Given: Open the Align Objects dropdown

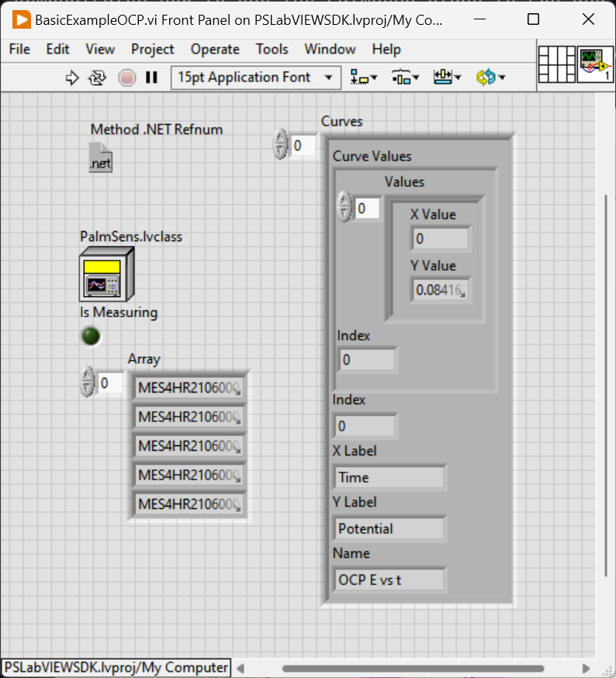Looking at the screenshot, I should tap(363, 78).
